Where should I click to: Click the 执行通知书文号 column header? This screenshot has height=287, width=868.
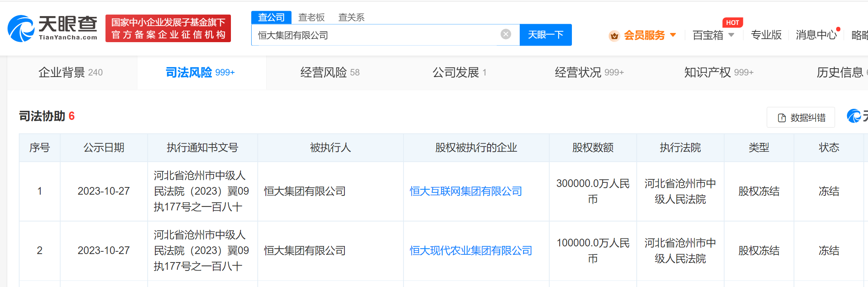203,148
